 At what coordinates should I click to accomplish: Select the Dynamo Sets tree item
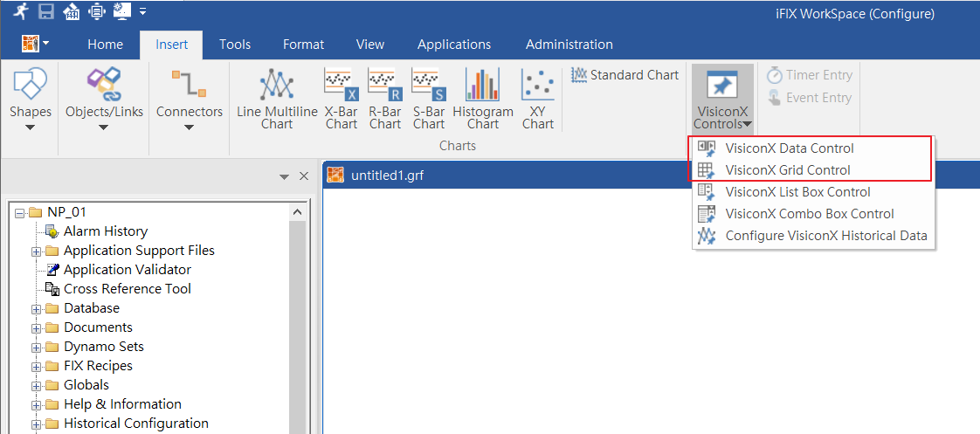104,347
